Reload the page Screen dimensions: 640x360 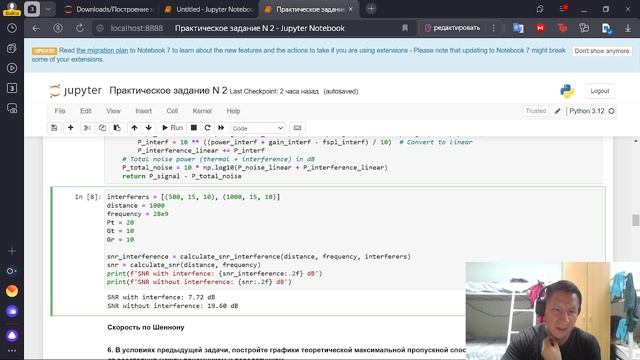[x=80, y=28]
